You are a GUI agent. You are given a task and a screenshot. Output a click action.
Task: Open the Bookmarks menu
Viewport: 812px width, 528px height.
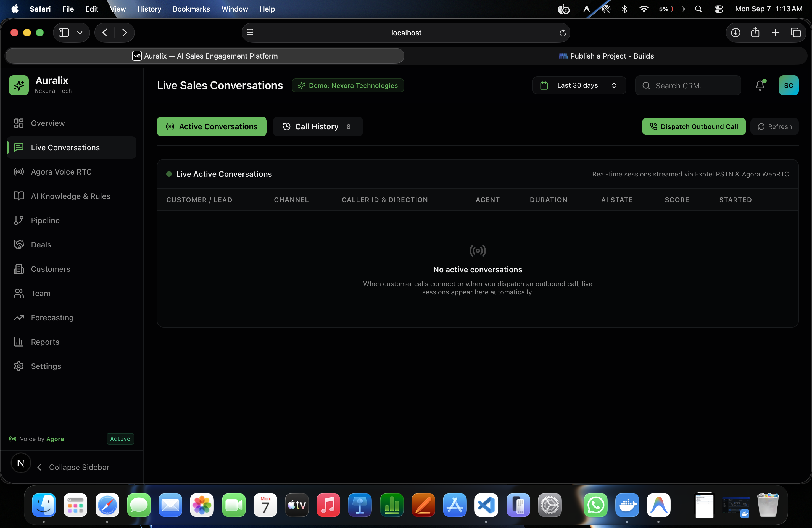[191, 9]
